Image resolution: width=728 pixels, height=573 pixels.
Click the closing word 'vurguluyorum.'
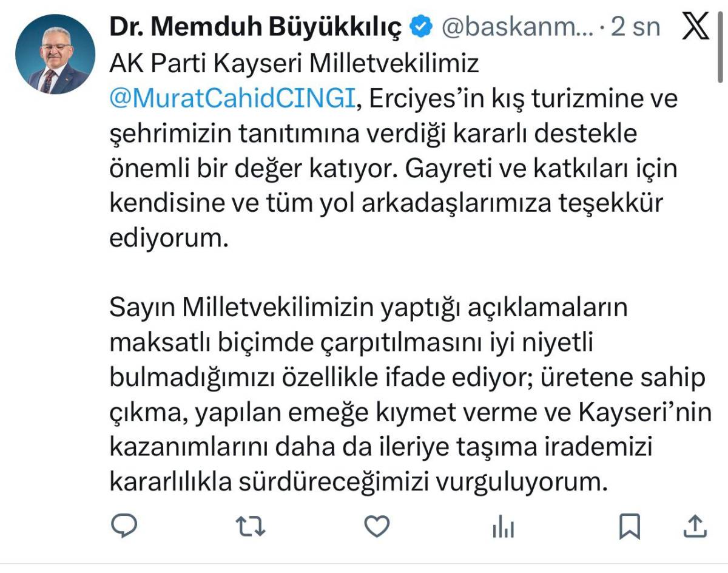click(x=522, y=483)
